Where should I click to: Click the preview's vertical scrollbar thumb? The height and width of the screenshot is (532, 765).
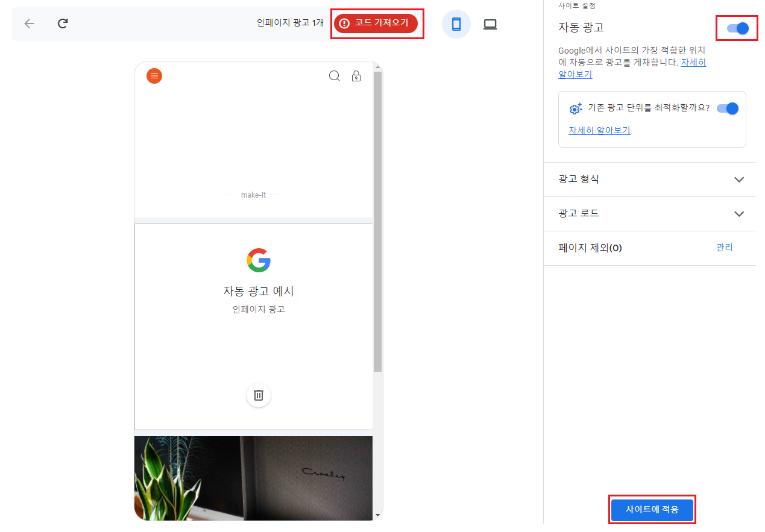coord(378,221)
